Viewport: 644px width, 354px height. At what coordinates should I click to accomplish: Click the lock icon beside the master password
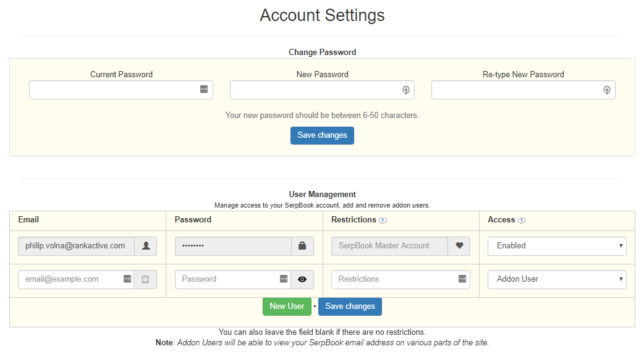tap(302, 246)
